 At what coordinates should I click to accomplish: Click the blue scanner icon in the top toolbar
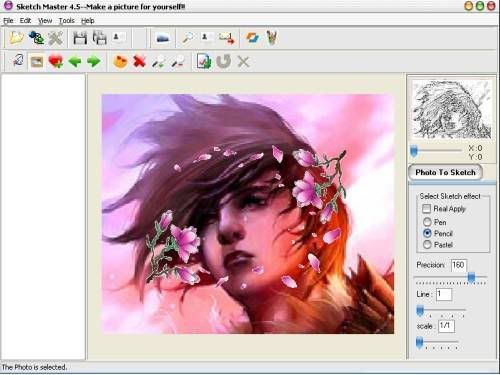tap(162, 38)
